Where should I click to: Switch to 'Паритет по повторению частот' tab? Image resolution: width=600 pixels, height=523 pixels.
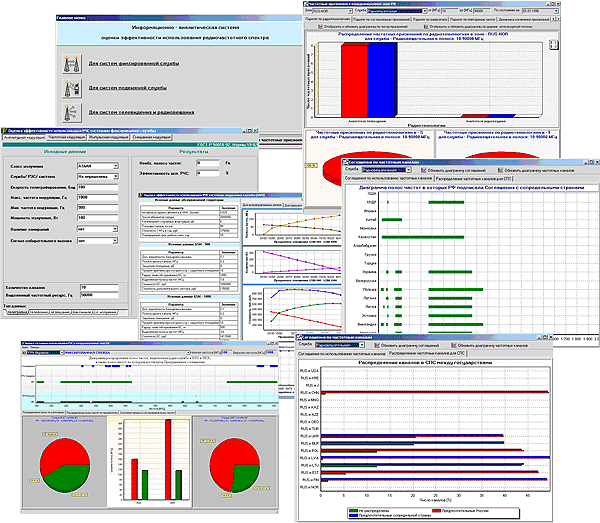pyautogui.click(x=473, y=19)
